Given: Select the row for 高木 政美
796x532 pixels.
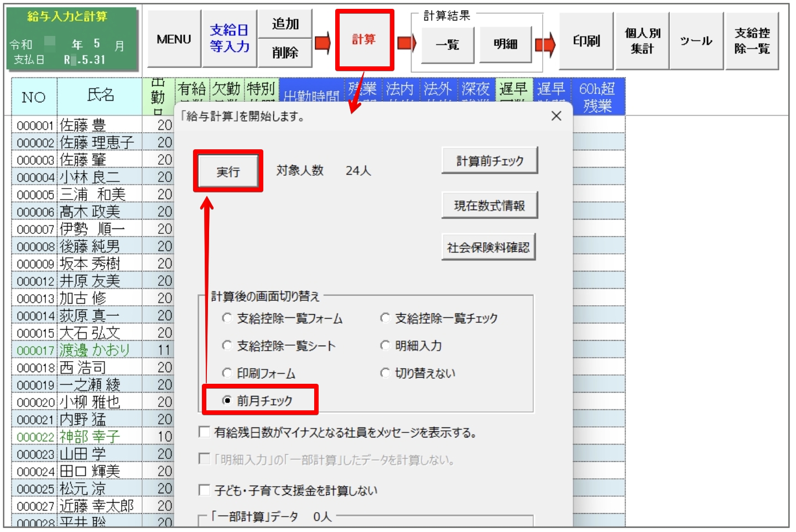Looking at the screenshot, I should point(92,211).
